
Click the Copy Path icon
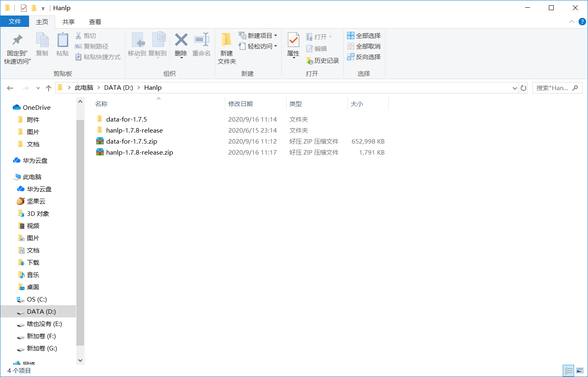pyautogui.click(x=78, y=46)
